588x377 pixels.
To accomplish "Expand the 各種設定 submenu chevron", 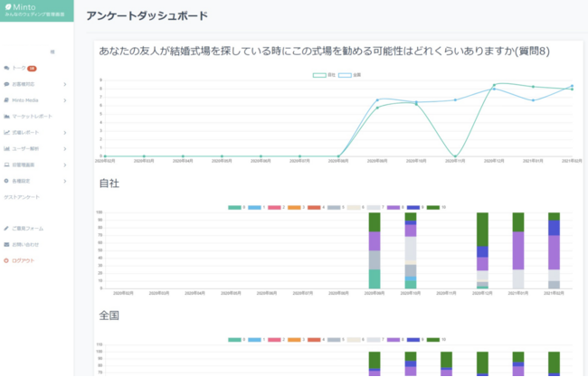I will (x=65, y=181).
